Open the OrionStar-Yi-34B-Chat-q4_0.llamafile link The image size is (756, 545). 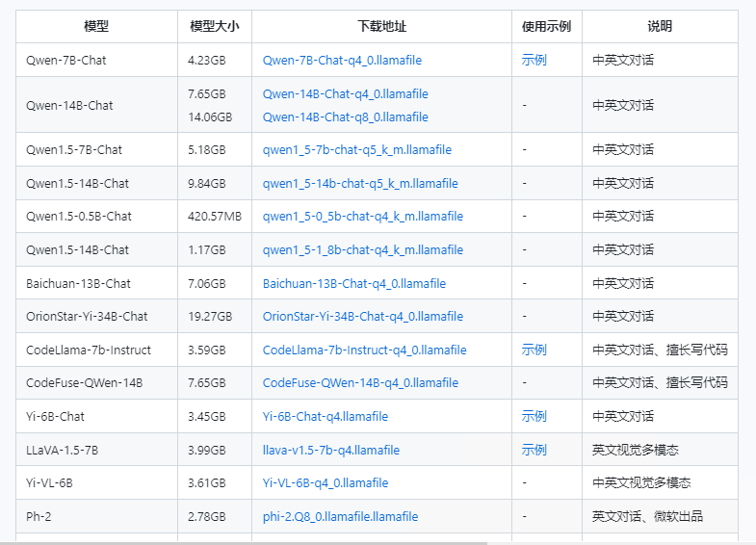click(362, 317)
